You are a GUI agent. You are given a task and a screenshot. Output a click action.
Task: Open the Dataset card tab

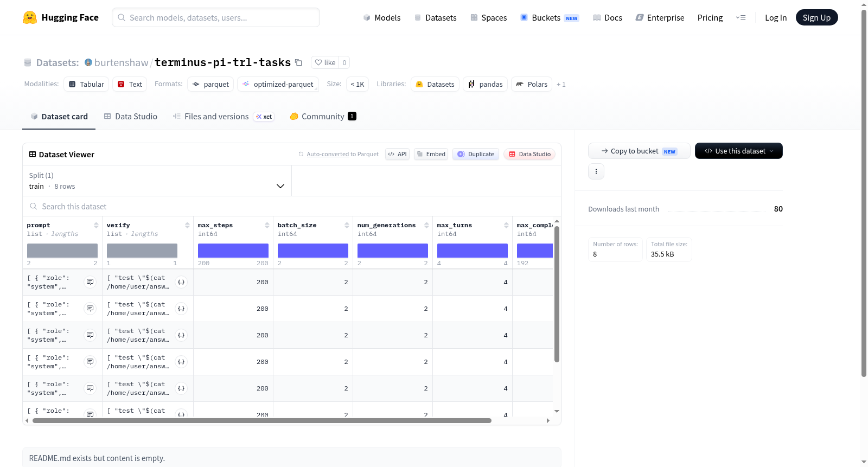click(59, 116)
